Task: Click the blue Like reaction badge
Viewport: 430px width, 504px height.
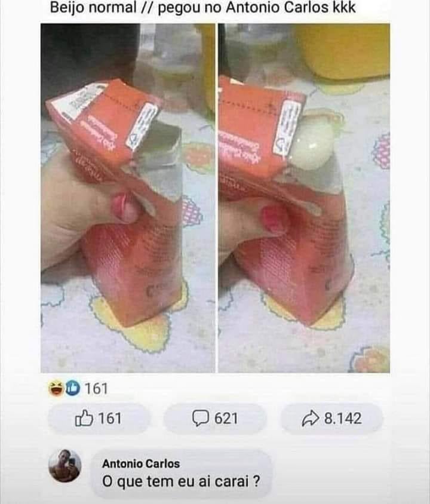Action: coord(73,388)
